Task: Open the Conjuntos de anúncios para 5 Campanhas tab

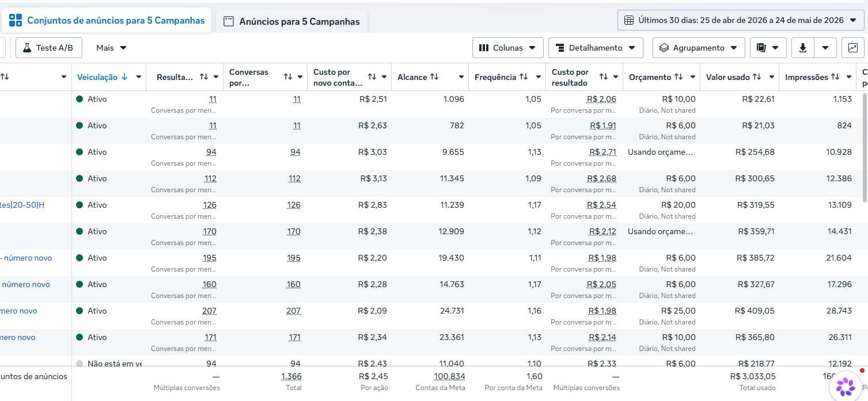Action: click(107, 21)
